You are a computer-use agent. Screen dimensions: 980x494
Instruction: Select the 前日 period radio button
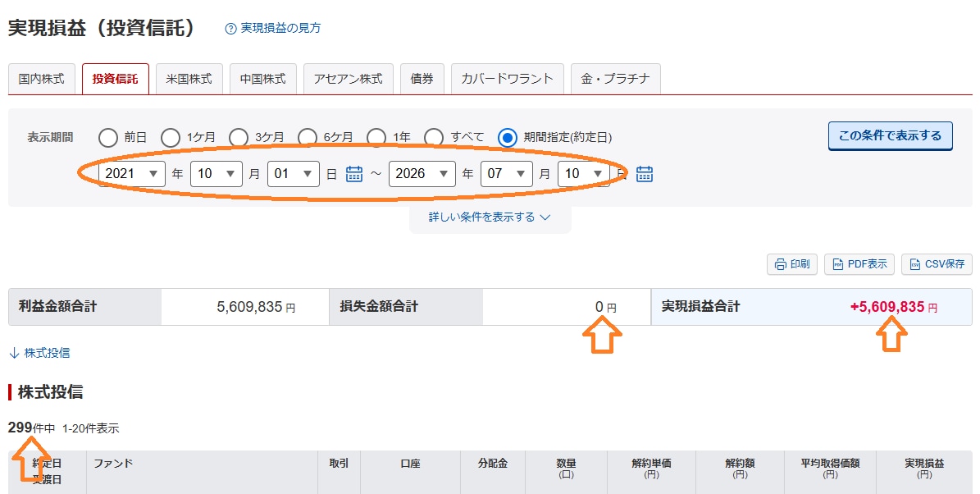click(107, 137)
